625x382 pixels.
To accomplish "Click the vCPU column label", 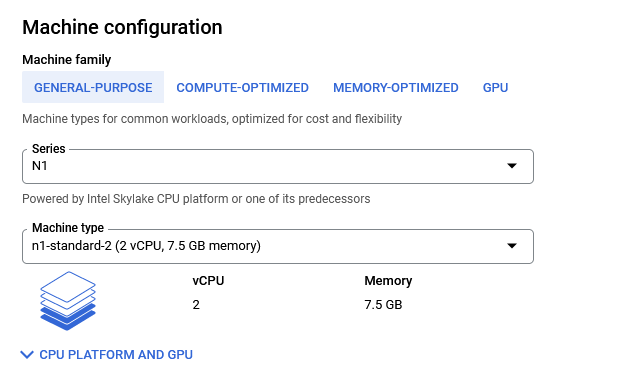I will 208,281.
